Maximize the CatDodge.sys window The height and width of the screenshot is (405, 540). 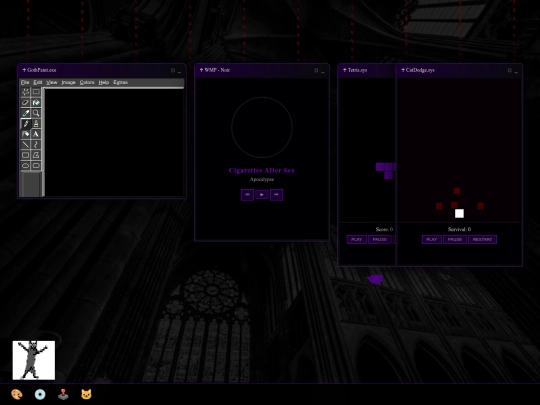(510, 70)
